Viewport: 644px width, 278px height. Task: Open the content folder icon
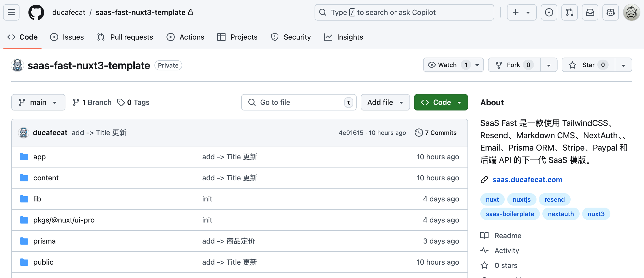tap(24, 178)
